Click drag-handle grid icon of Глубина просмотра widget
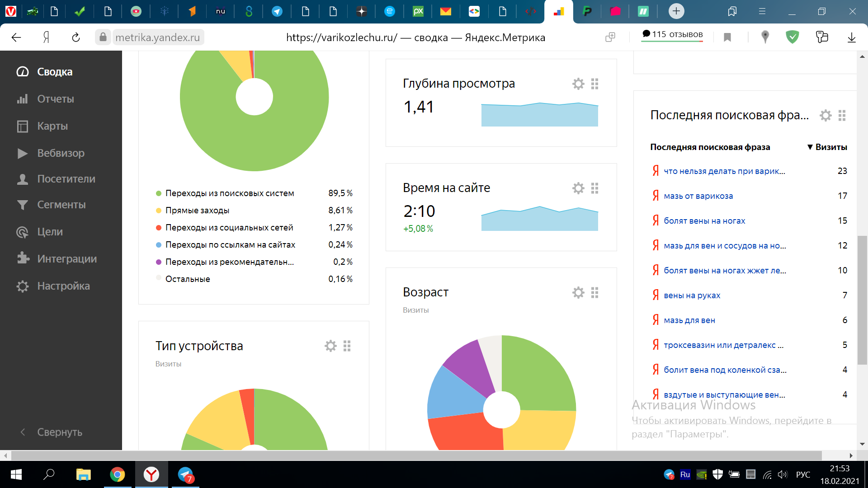The width and height of the screenshot is (868, 488). (594, 84)
